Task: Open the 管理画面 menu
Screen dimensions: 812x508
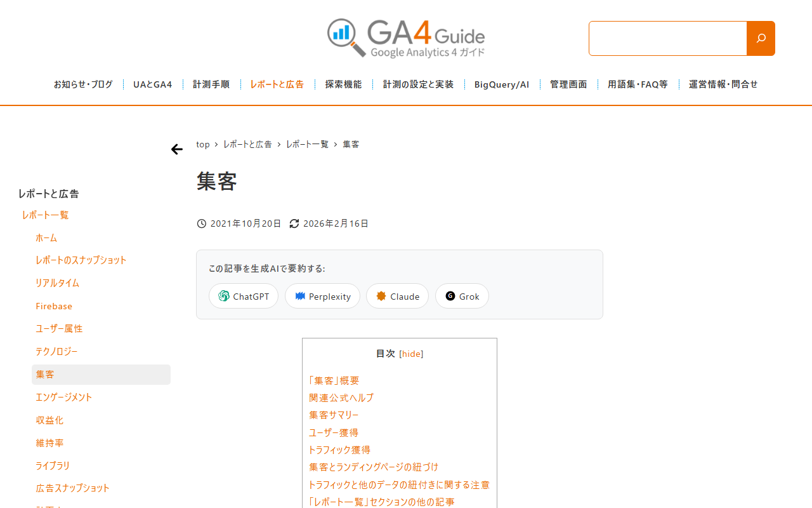Action: (x=568, y=84)
